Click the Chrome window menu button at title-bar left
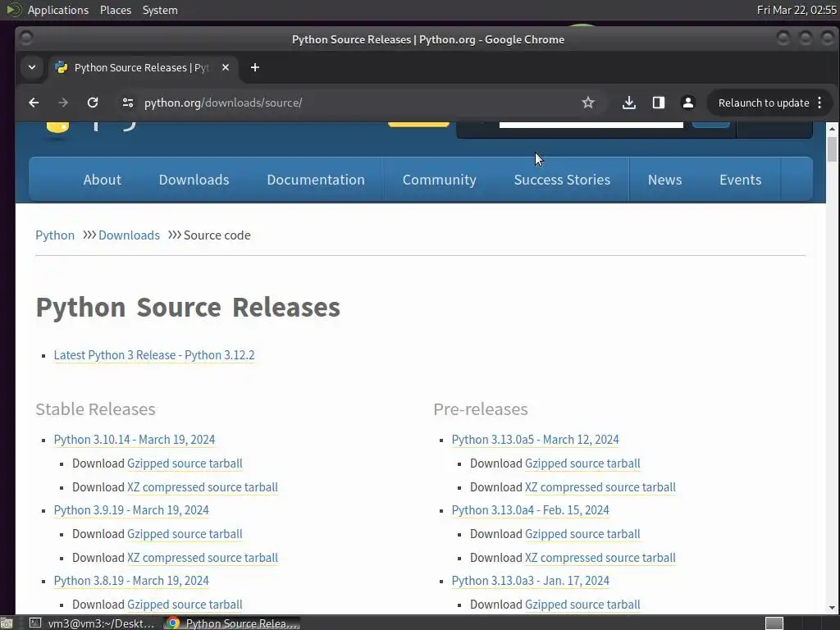Viewport: 840px width, 630px height. [25, 38]
